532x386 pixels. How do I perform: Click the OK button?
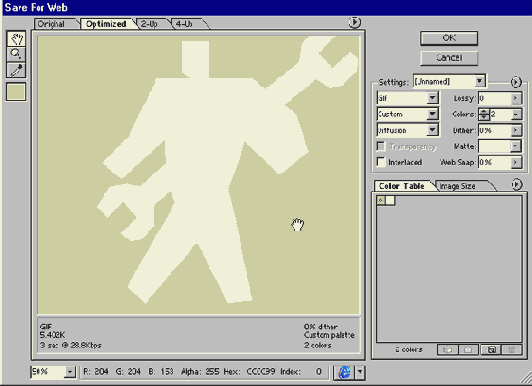449,38
